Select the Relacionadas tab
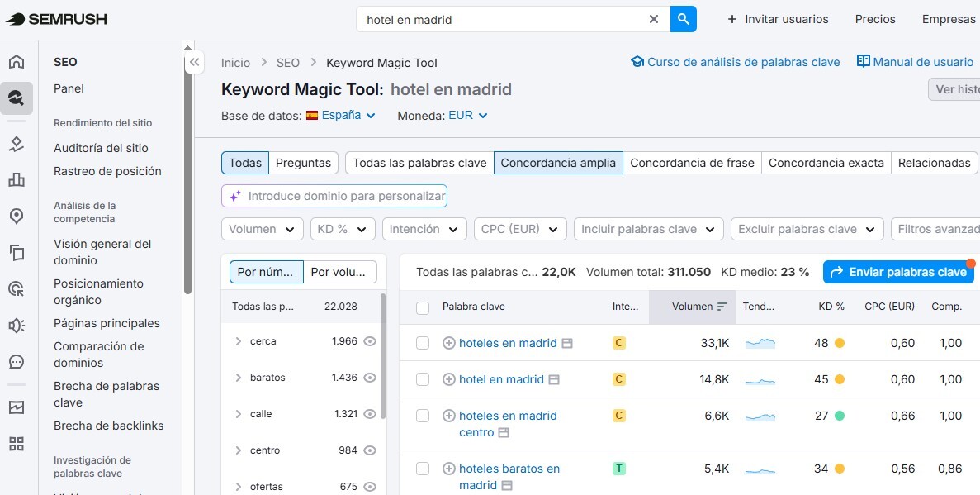The height and width of the screenshot is (495, 980). pos(935,163)
